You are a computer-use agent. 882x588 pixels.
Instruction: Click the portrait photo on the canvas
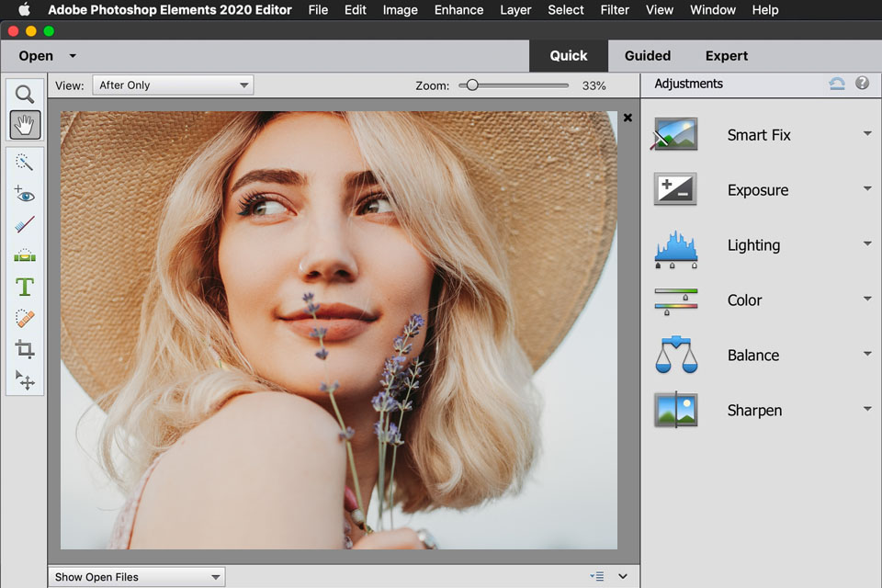click(339, 330)
